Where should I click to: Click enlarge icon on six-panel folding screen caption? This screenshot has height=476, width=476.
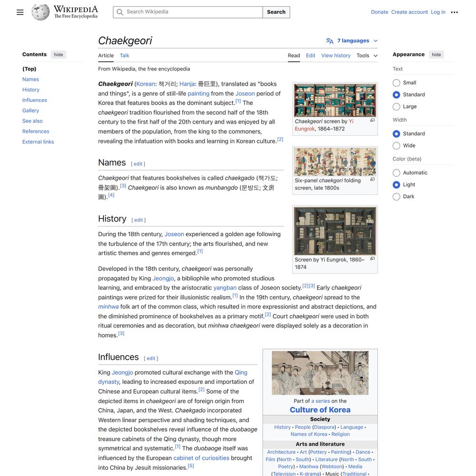click(x=372, y=179)
